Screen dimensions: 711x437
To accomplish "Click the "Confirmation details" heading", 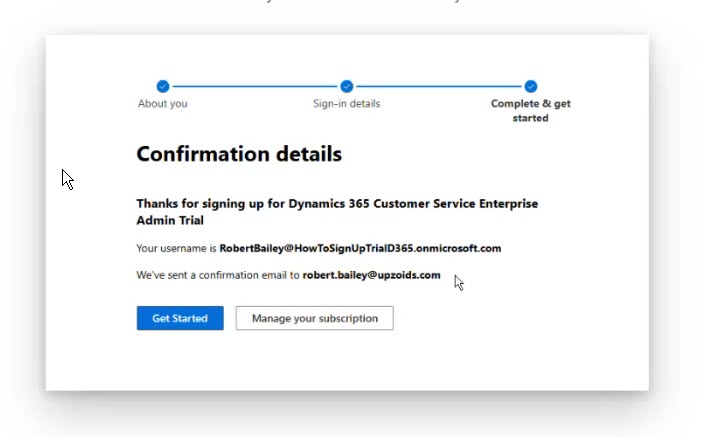I will pyautogui.click(x=239, y=154).
